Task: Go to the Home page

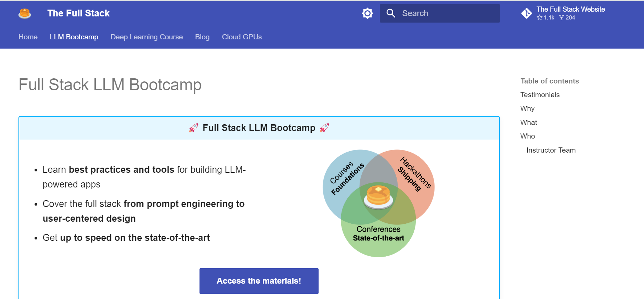Action: (x=28, y=37)
